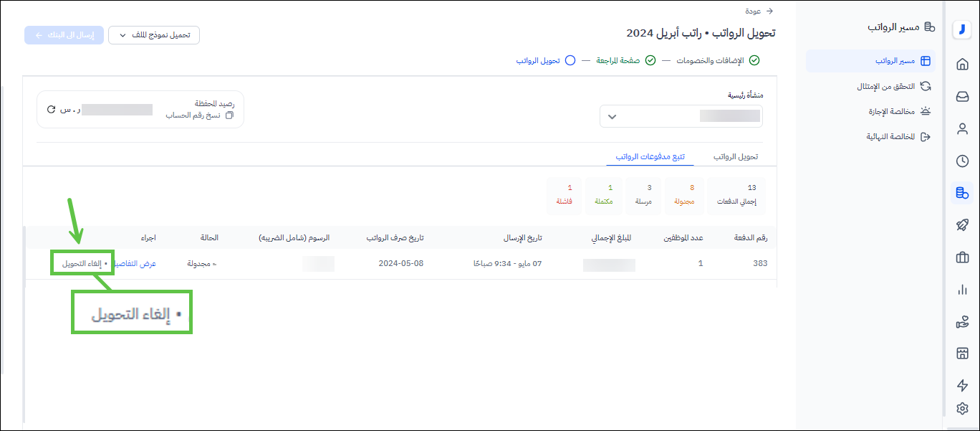Open the bar chart reports icon
980x431 pixels.
[962, 290]
